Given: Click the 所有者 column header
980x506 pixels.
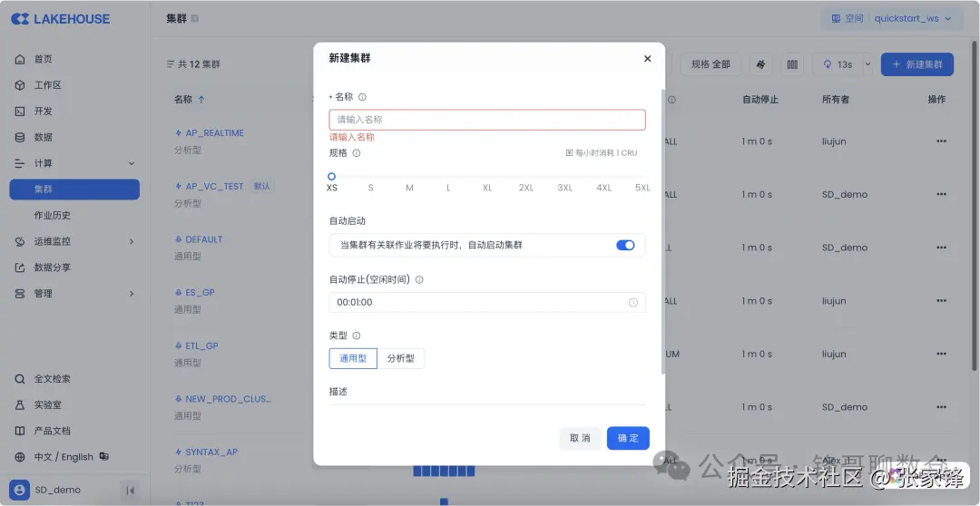Looking at the screenshot, I should (836, 100).
